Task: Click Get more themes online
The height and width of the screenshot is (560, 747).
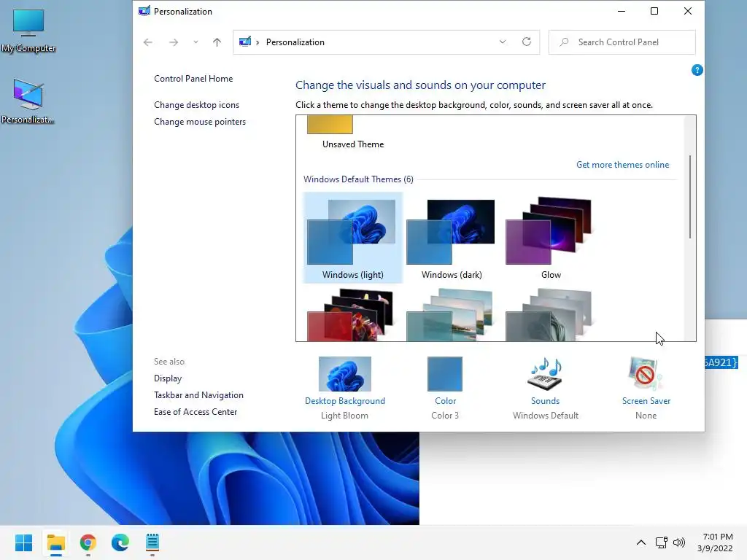Action: 622,164
